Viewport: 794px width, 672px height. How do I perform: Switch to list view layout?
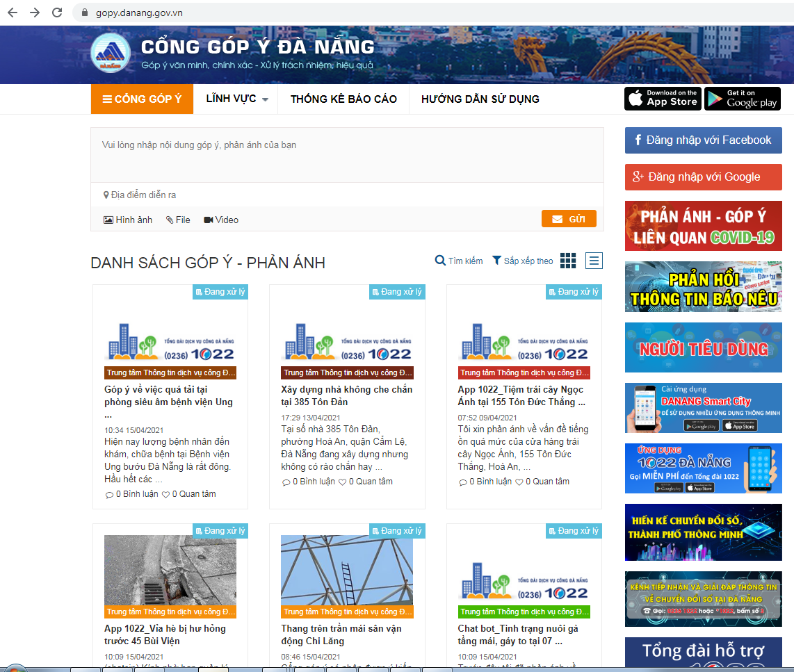[x=594, y=261]
